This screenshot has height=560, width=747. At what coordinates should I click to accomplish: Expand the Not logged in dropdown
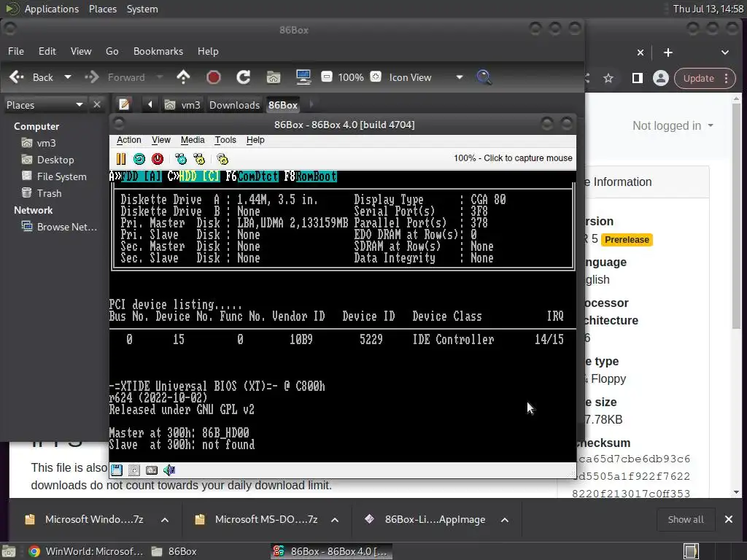(673, 125)
